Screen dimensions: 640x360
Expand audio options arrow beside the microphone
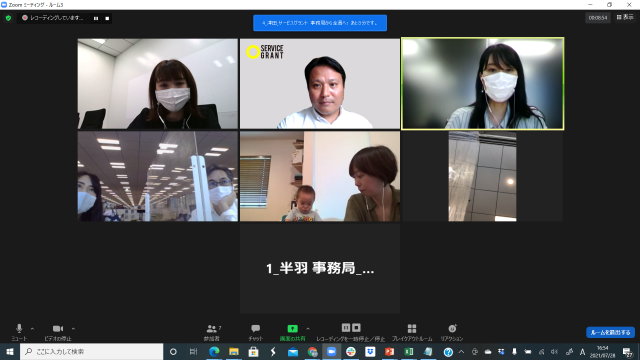tap(32, 329)
